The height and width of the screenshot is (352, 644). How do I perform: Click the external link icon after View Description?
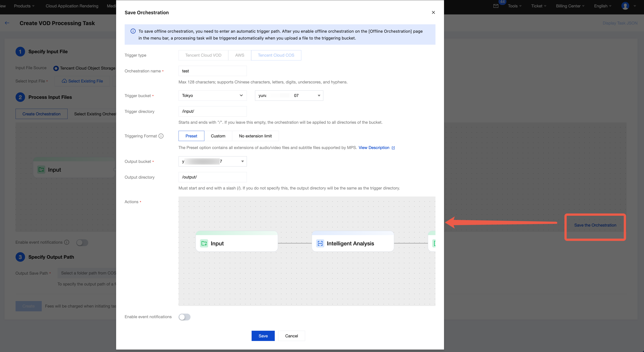coord(393,148)
